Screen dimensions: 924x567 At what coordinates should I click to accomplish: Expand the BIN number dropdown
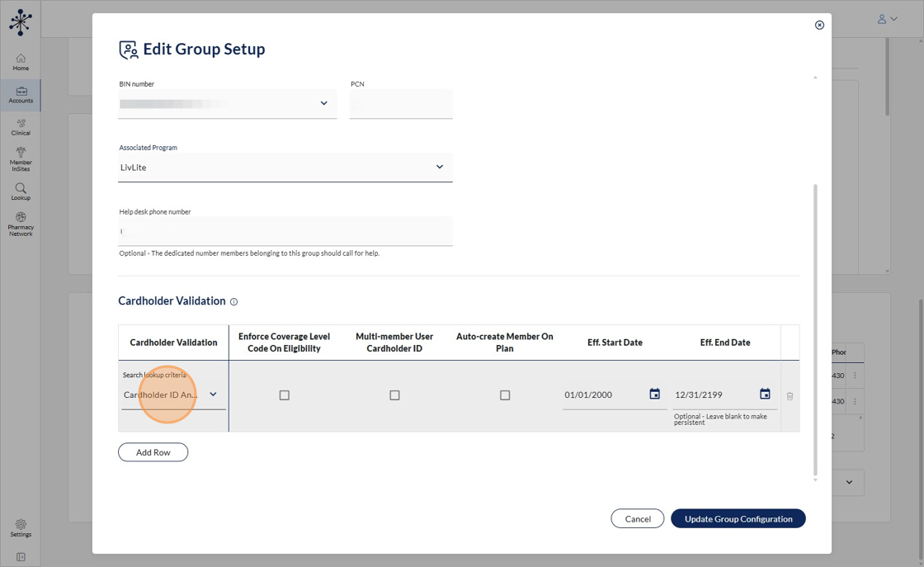click(x=323, y=103)
